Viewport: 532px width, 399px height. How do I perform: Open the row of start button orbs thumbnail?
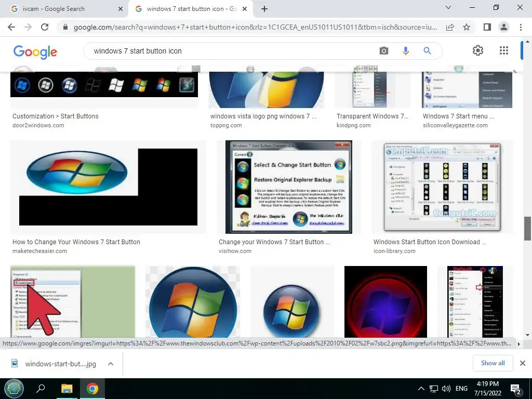[104, 84]
